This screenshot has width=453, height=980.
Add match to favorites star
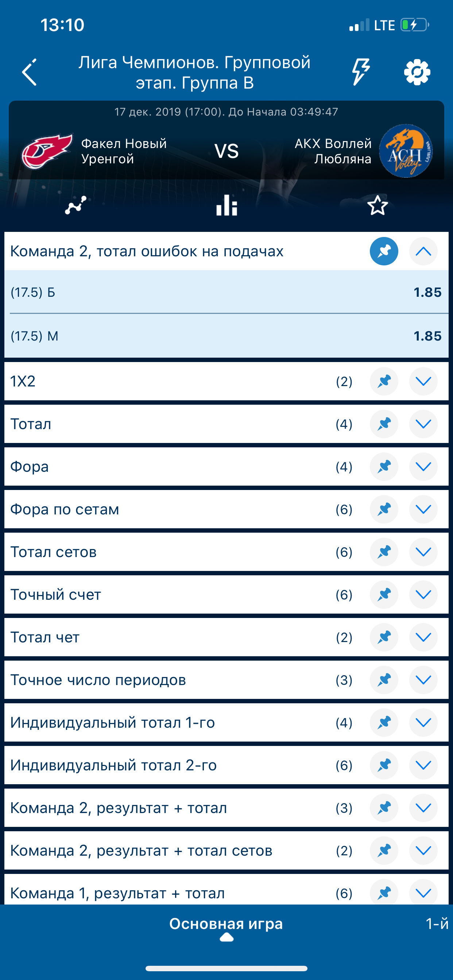tap(377, 205)
